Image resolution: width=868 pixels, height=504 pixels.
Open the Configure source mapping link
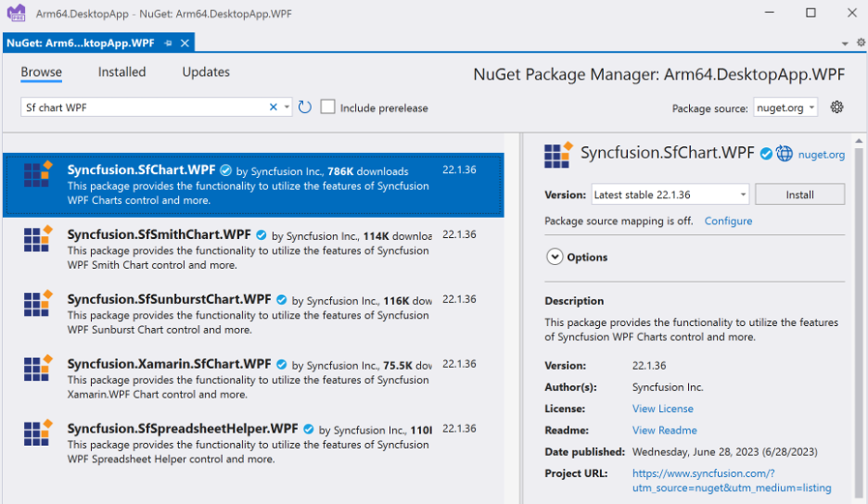[728, 221]
